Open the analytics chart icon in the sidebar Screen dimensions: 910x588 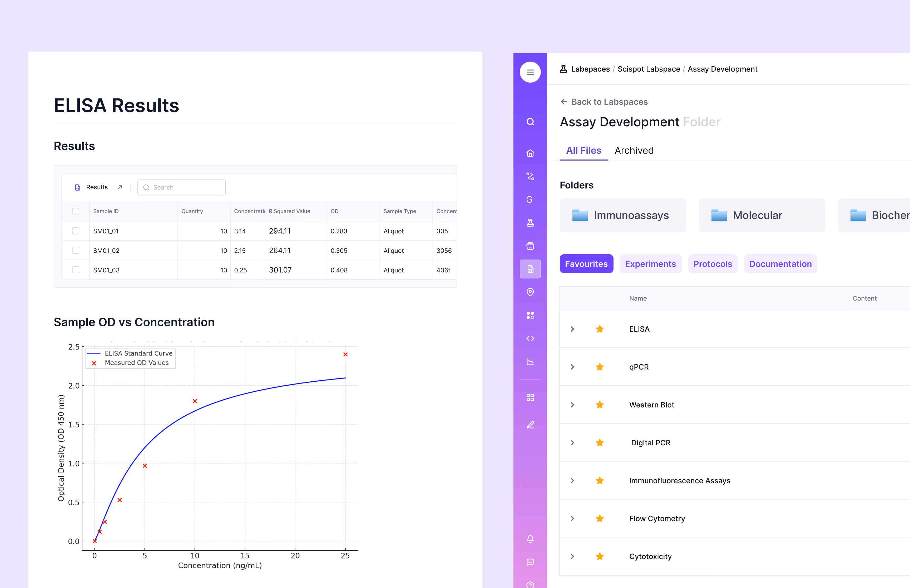point(530,362)
